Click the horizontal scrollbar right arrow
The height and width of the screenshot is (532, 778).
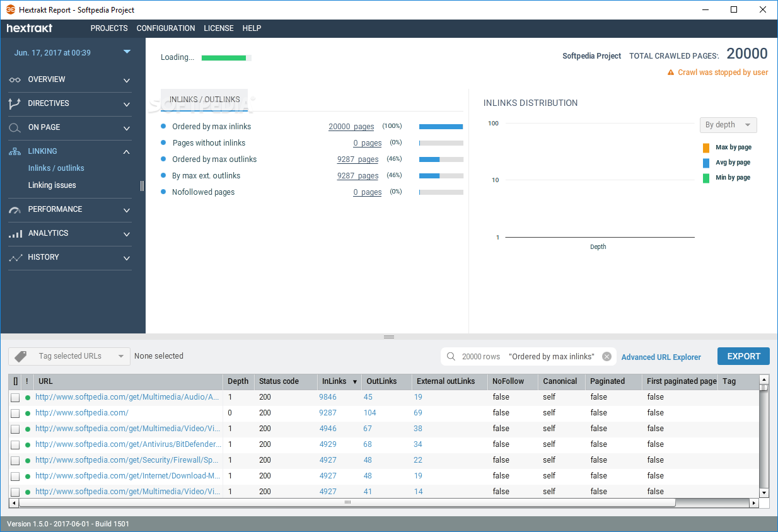tap(753, 503)
